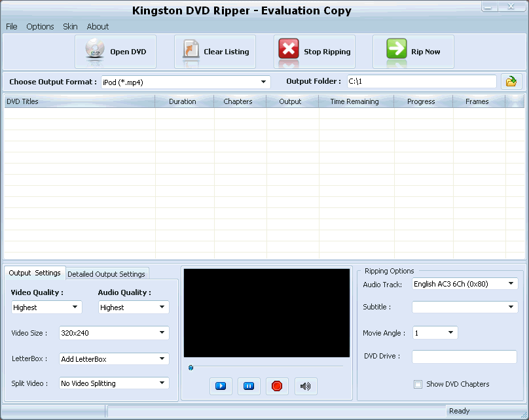Enable Show DVD Chapters checkbox
529x420 pixels.
point(418,384)
